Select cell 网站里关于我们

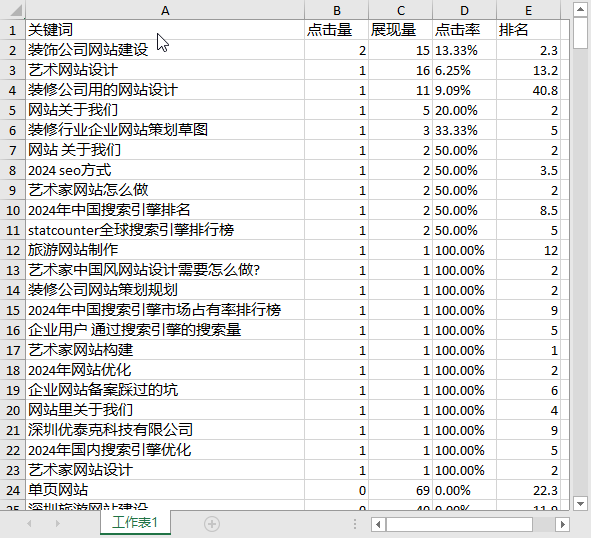(x=165, y=410)
